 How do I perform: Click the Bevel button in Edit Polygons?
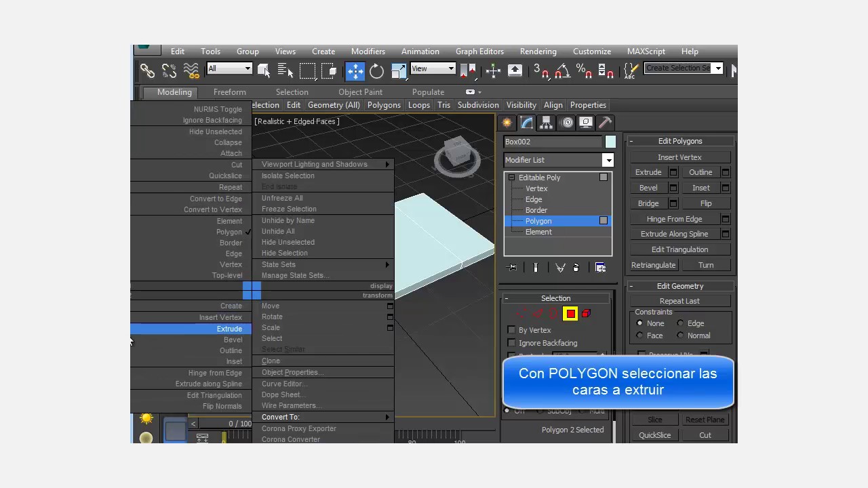pyautogui.click(x=648, y=188)
